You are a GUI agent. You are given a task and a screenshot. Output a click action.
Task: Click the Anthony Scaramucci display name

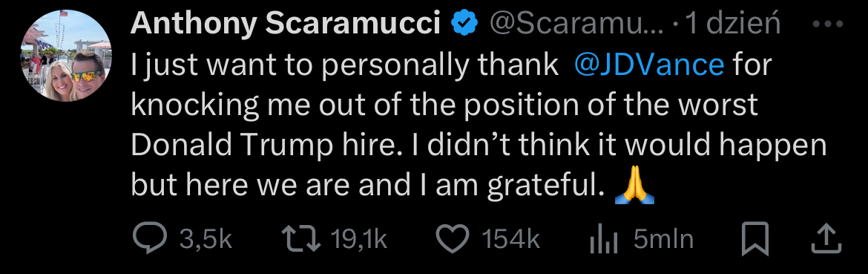(286, 24)
